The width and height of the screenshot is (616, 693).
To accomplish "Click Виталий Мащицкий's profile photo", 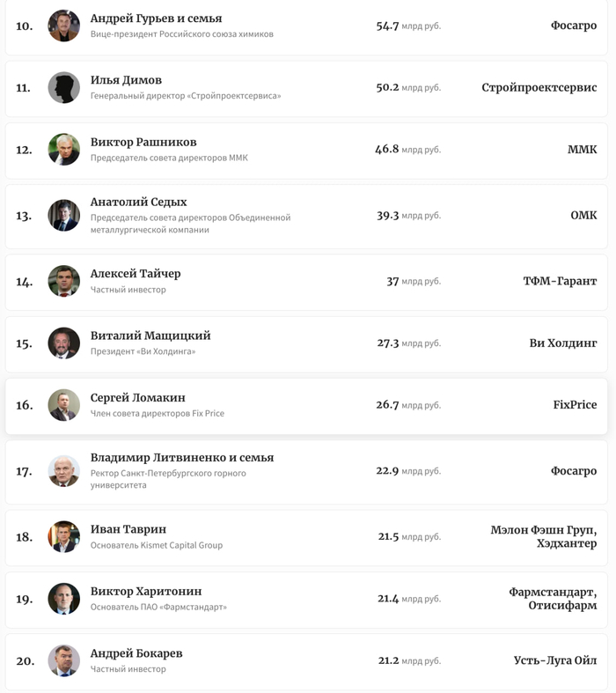I will (63, 343).
